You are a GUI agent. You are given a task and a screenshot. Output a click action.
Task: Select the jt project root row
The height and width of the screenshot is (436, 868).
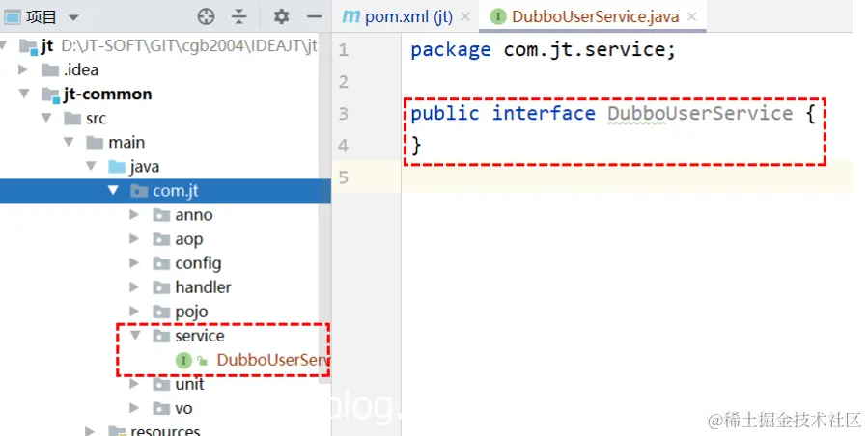coord(165,45)
